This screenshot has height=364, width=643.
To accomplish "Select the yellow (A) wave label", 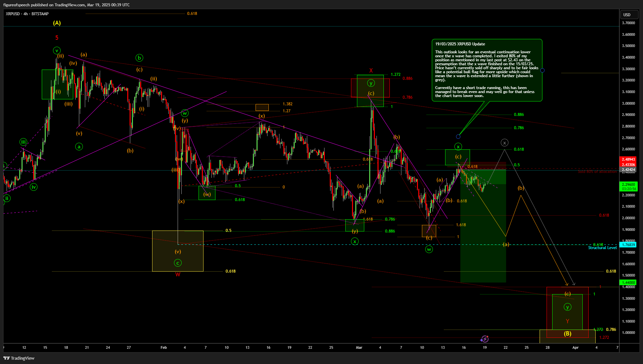I will [x=57, y=23].
